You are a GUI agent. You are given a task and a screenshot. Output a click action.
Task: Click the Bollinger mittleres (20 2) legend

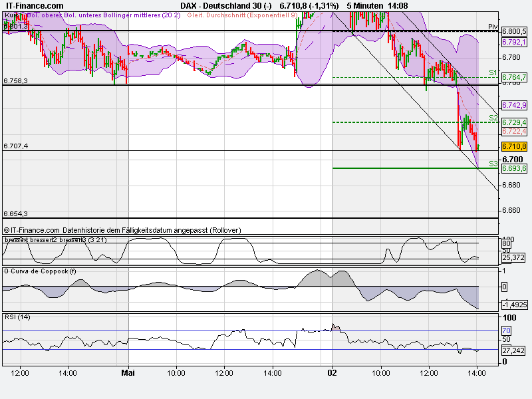click(x=139, y=15)
